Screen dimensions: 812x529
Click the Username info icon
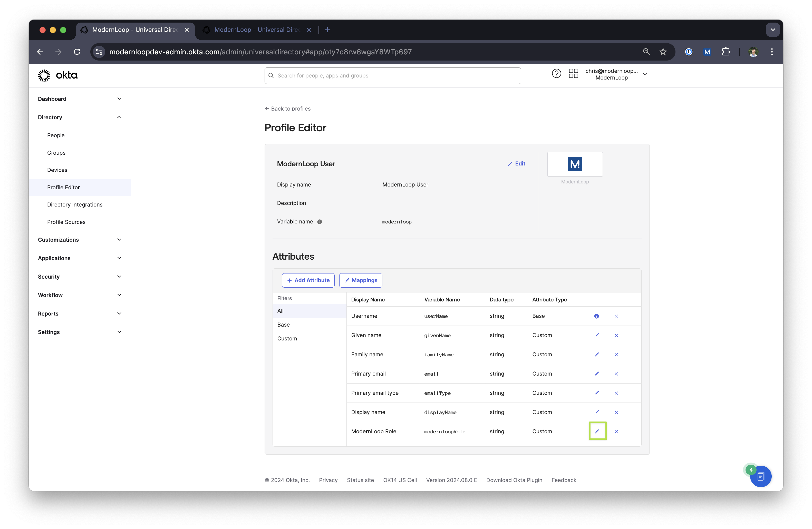tap(596, 316)
